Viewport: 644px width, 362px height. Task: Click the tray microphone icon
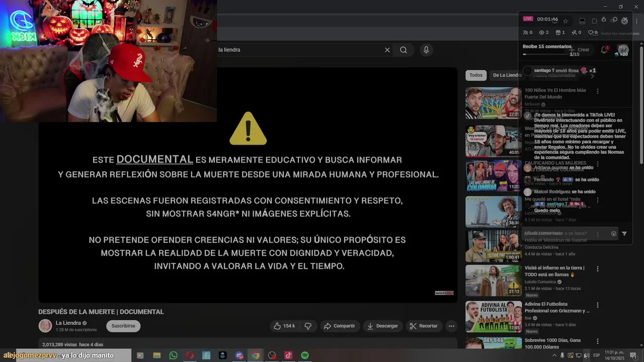562,355
